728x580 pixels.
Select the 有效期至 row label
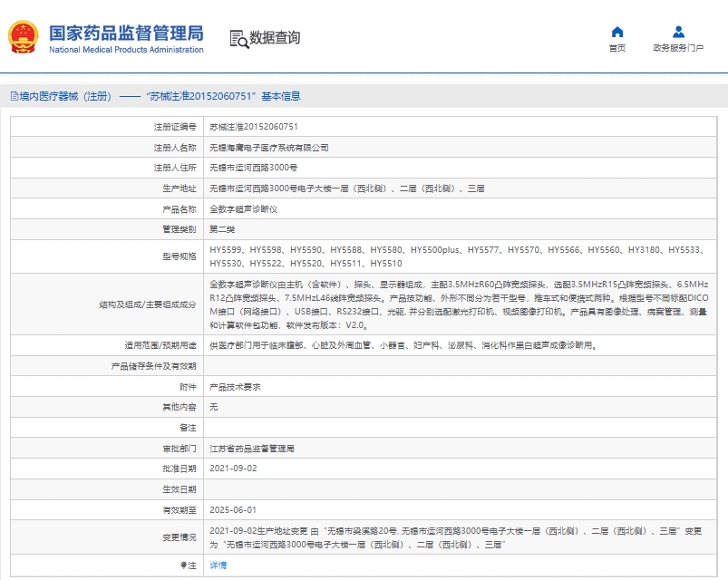click(180, 510)
